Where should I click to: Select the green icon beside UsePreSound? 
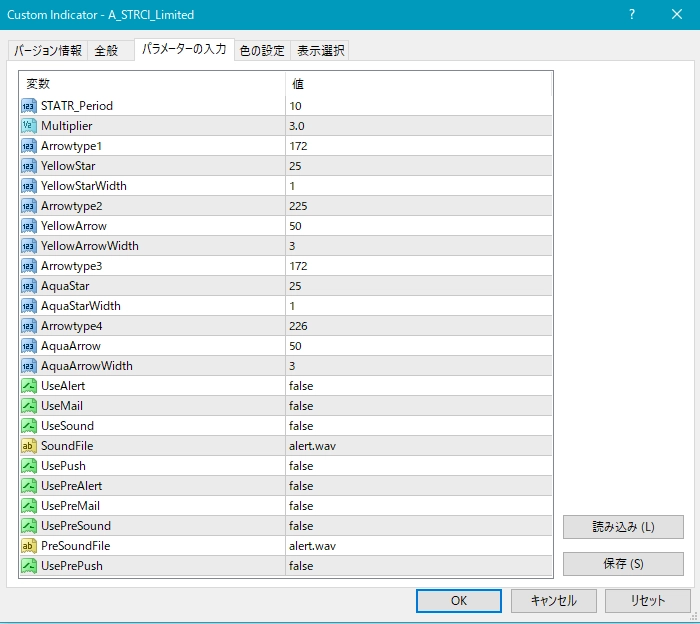[29, 526]
